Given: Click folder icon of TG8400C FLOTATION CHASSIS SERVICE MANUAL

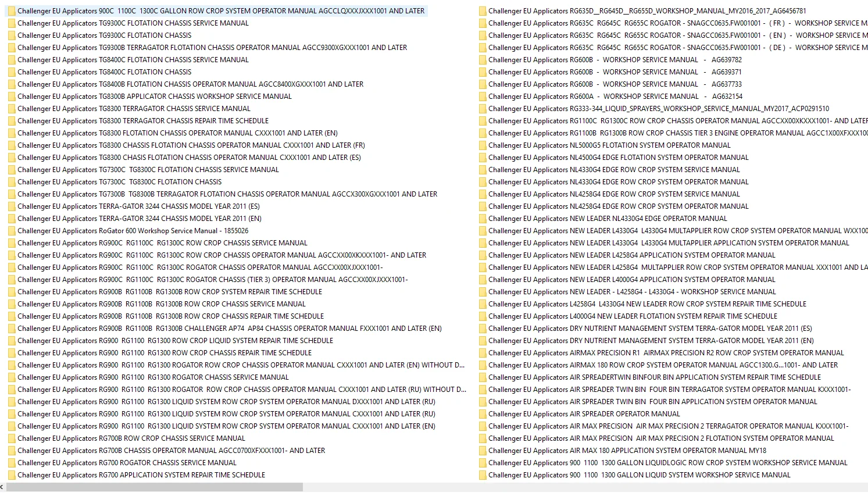Looking at the screenshot, I should click(12, 60).
